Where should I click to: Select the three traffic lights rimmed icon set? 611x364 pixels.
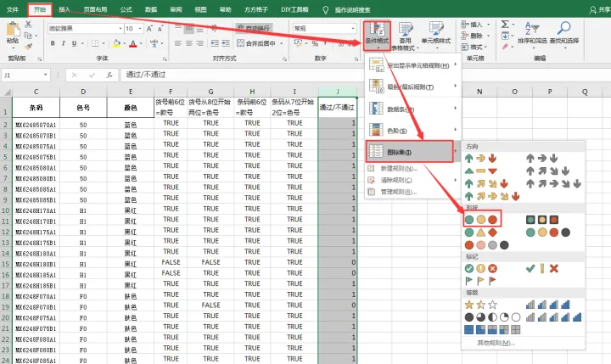click(542, 220)
